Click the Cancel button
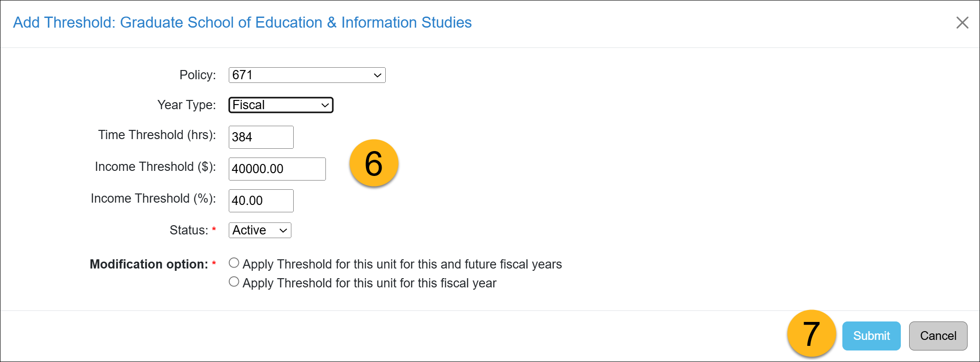Screen dimensions: 980x362 (x=938, y=336)
